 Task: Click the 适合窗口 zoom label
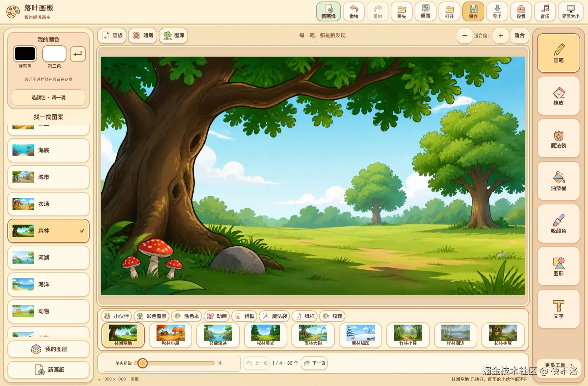click(483, 36)
